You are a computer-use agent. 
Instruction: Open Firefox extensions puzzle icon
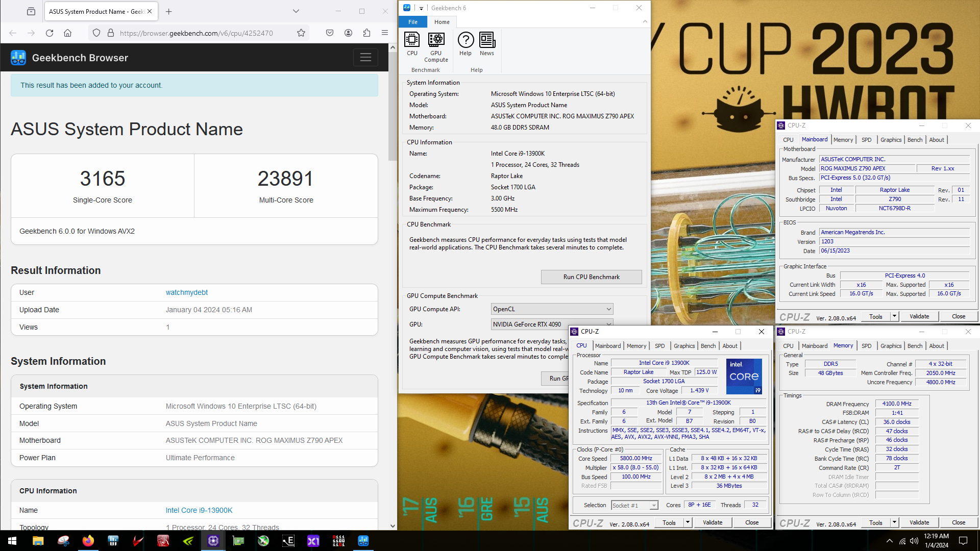(366, 33)
